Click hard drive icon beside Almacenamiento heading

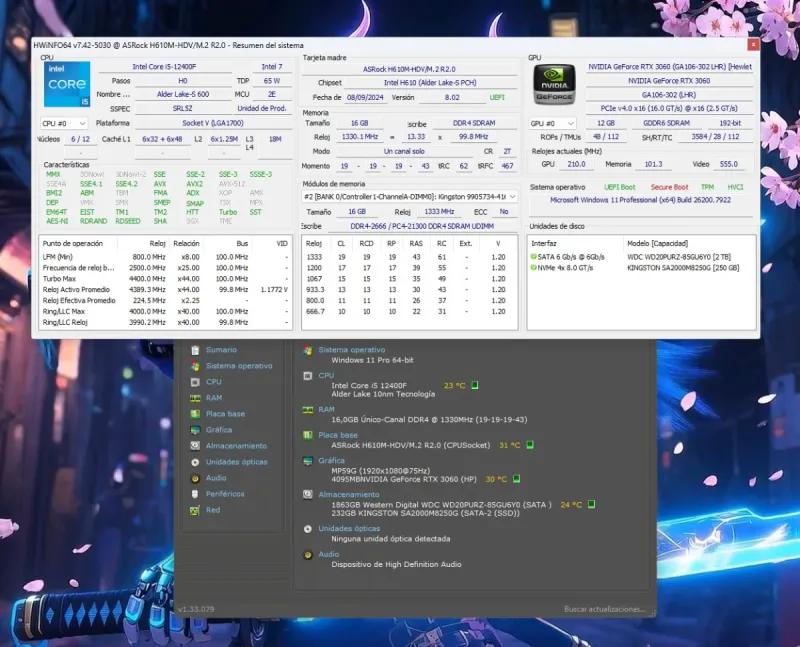(308, 494)
